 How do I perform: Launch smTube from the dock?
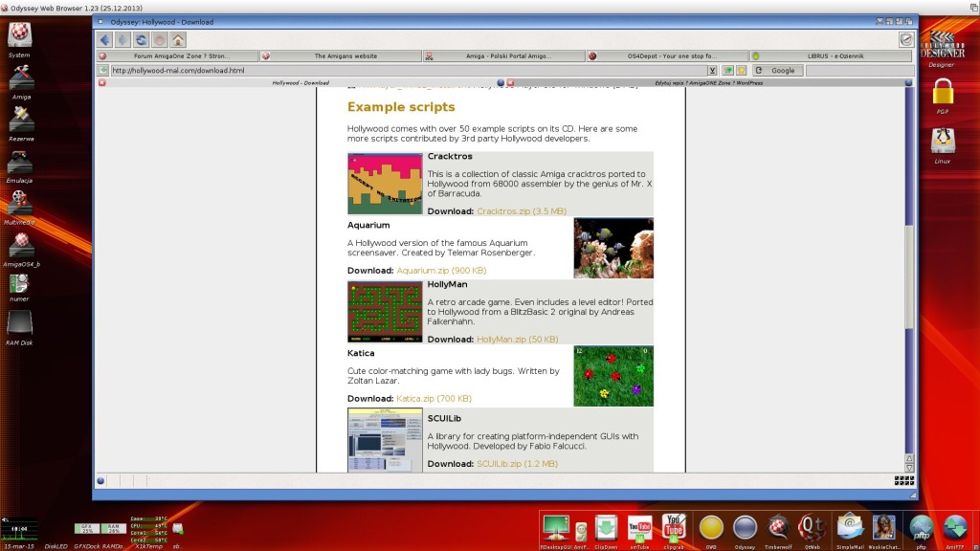(639, 531)
